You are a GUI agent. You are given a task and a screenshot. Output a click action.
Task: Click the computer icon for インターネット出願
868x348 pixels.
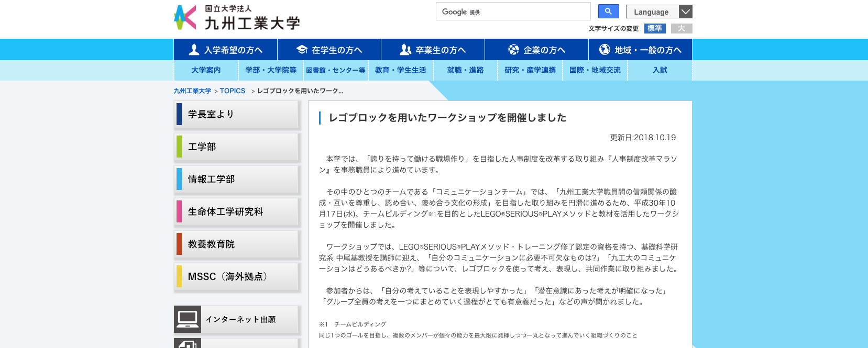(x=188, y=319)
